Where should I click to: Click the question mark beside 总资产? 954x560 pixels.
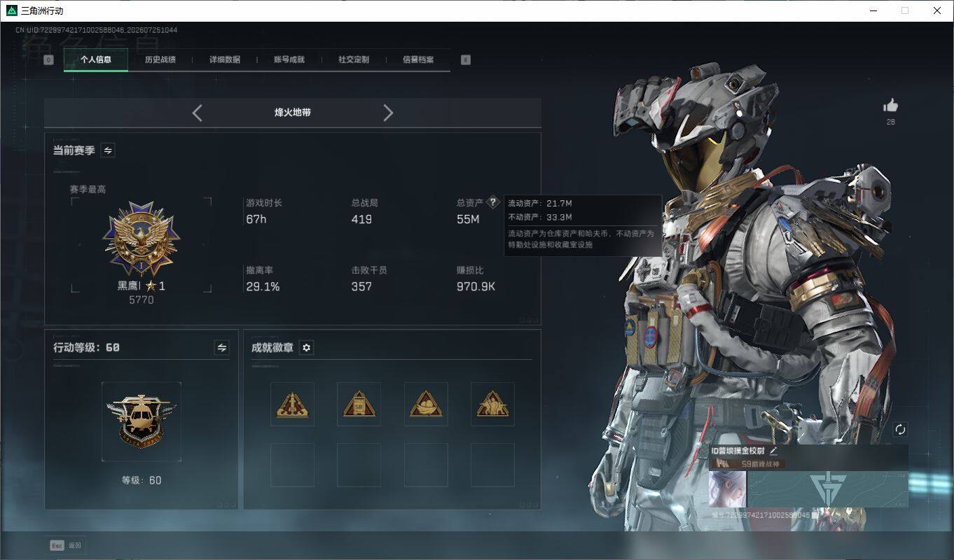(493, 202)
